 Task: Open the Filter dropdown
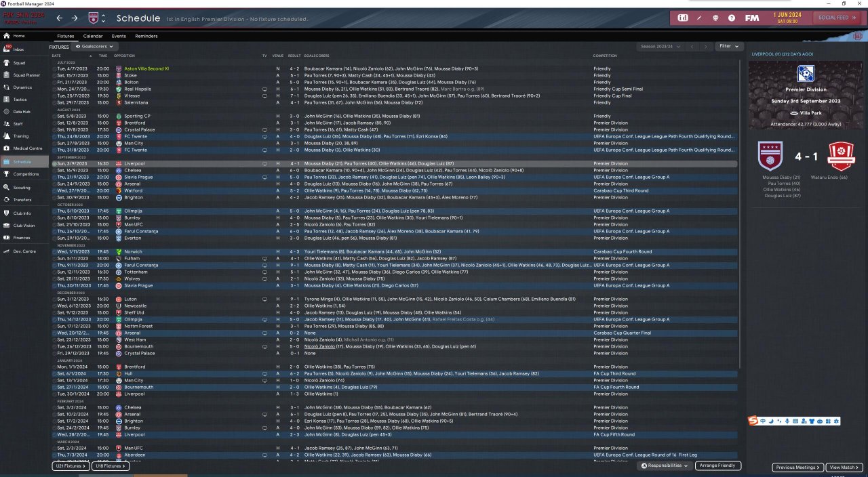tap(729, 46)
